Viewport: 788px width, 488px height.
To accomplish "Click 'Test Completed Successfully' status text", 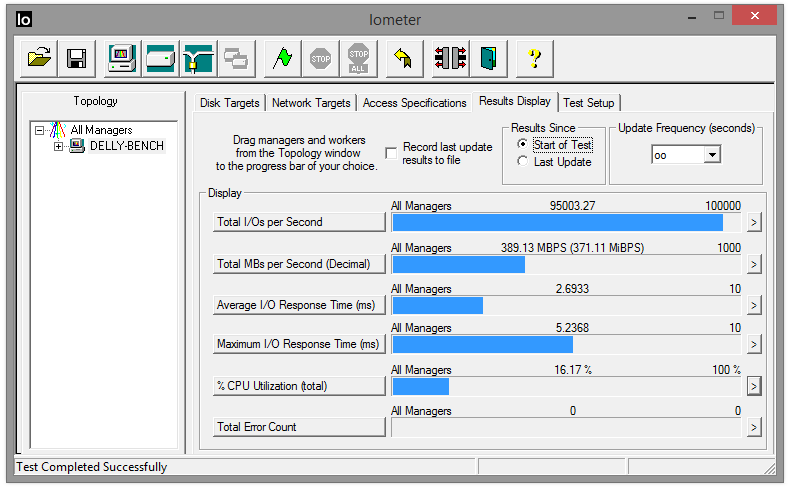I will (91, 467).
